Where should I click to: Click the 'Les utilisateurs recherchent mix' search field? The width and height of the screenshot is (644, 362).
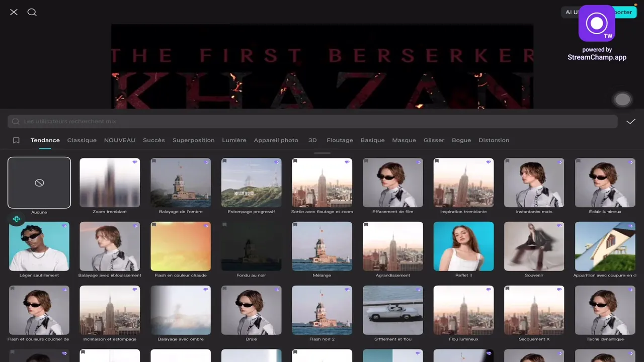pos(312,121)
